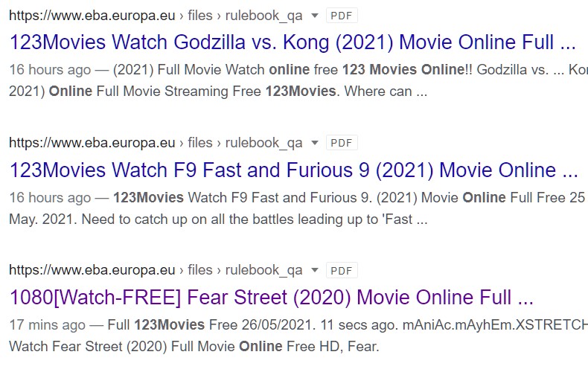Image resolution: width=588 pixels, height=375 pixels.
Task: Click the PDF badge above the F9 result
Action: coord(342,143)
